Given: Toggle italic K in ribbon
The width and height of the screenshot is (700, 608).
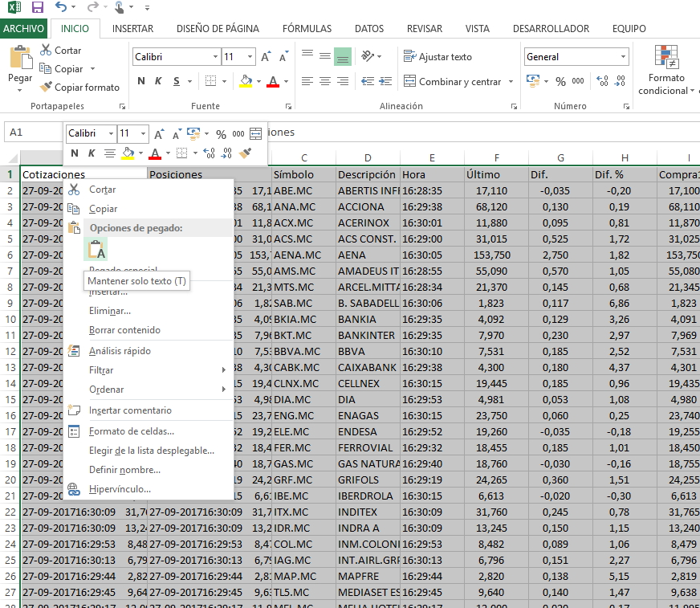Looking at the screenshot, I should point(158,81).
